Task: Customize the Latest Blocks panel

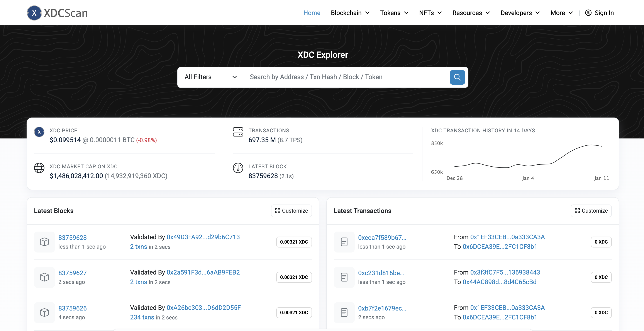Action: coord(291,211)
